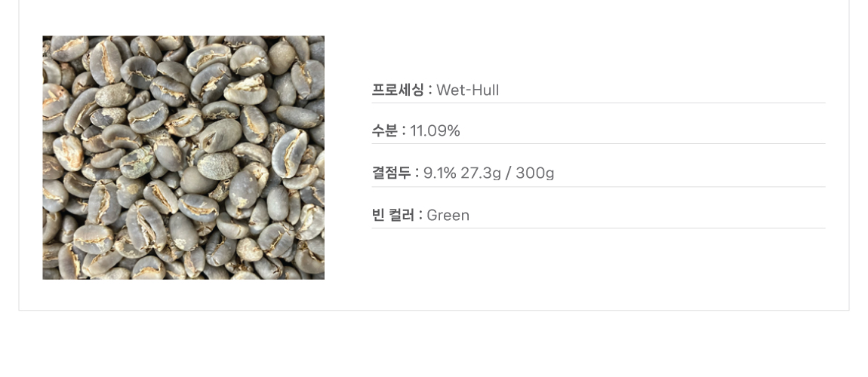This screenshot has width=868, height=377.
Task: Click the 27.3g defect weight text
Action: pyautogui.click(x=481, y=173)
